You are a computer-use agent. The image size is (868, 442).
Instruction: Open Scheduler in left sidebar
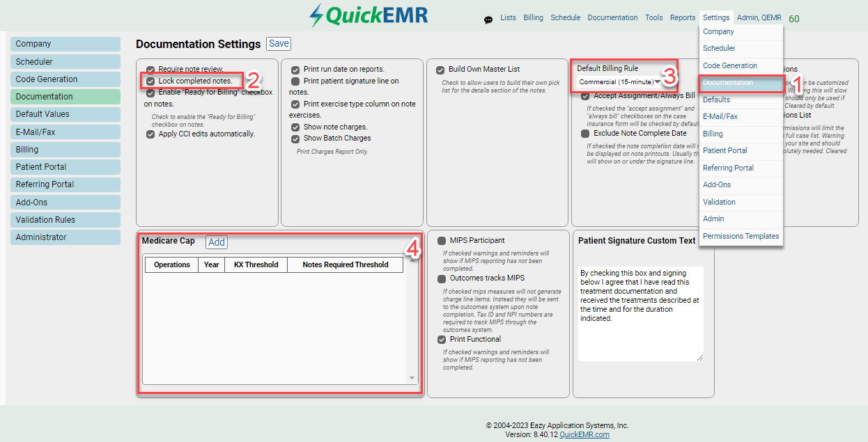tap(65, 62)
